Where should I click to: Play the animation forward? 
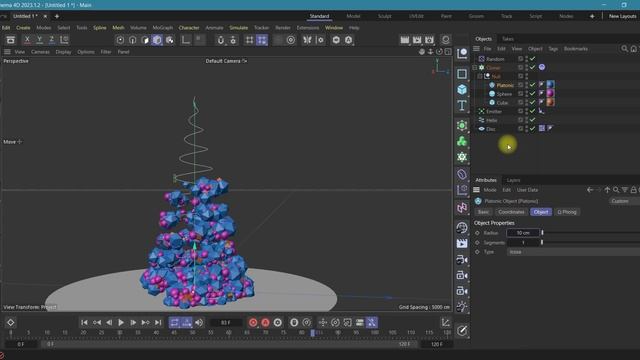click(121, 322)
